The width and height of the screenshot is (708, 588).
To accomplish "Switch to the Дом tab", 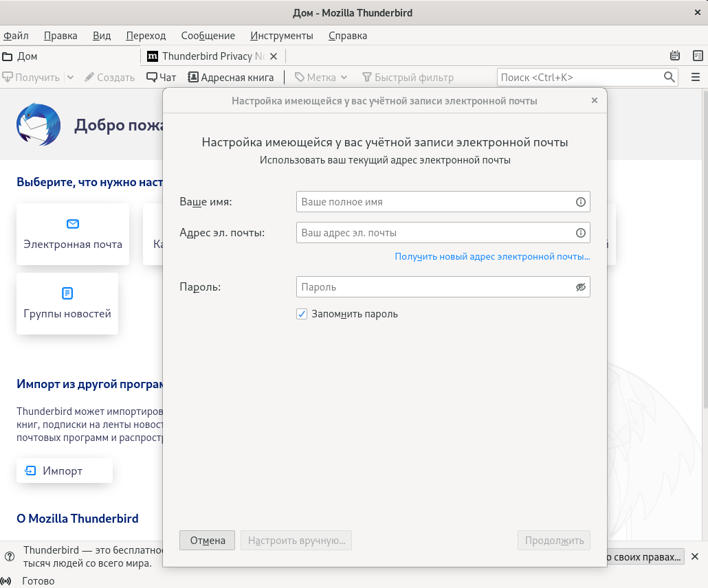I will 70,56.
